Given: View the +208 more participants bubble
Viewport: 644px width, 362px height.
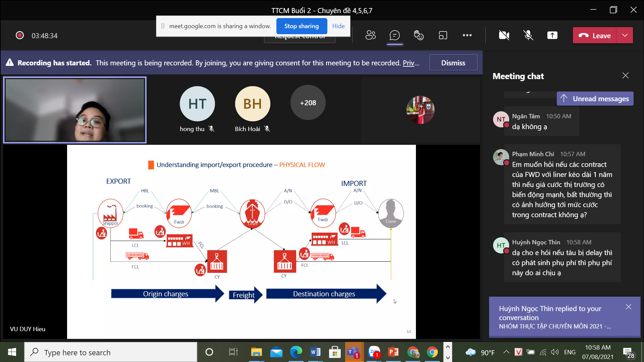Looking at the screenshot, I should pos(308,103).
